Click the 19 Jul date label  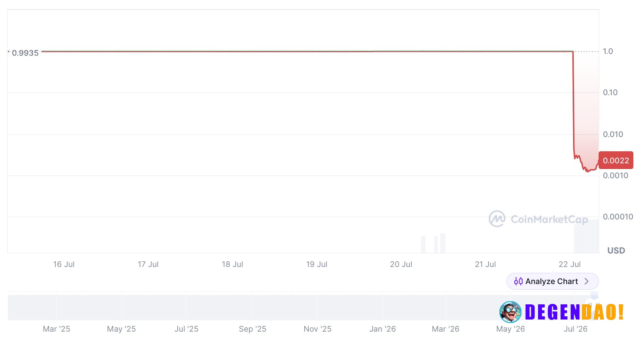(317, 264)
